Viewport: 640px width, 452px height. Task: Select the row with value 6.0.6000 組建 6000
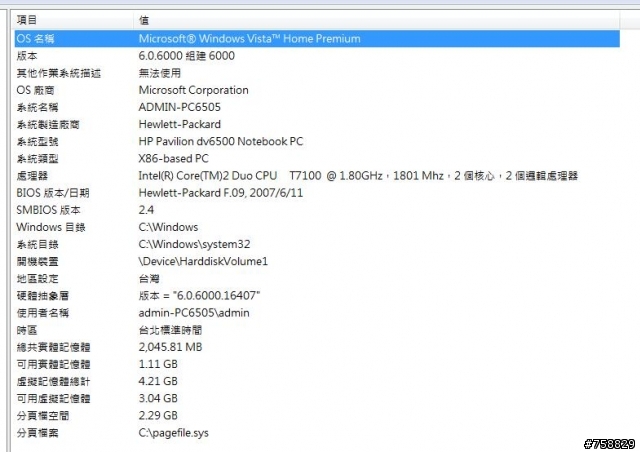[317, 56]
